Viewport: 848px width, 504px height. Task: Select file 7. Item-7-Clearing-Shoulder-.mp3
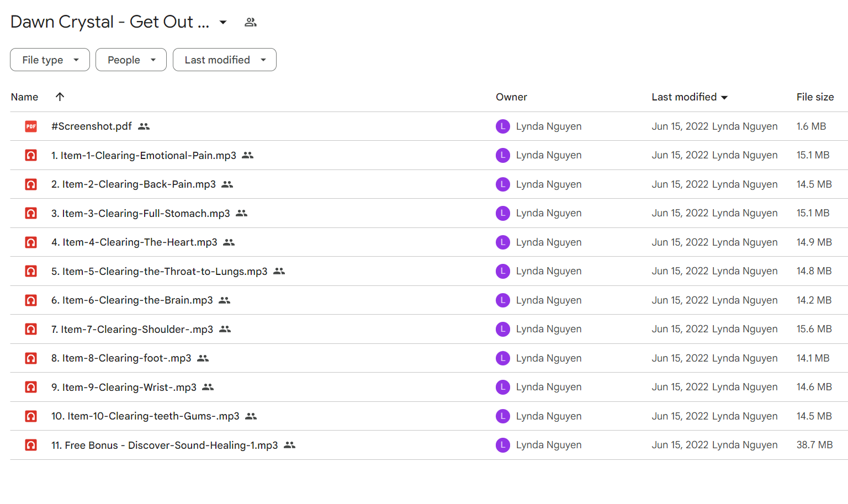click(x=132, y=330)
